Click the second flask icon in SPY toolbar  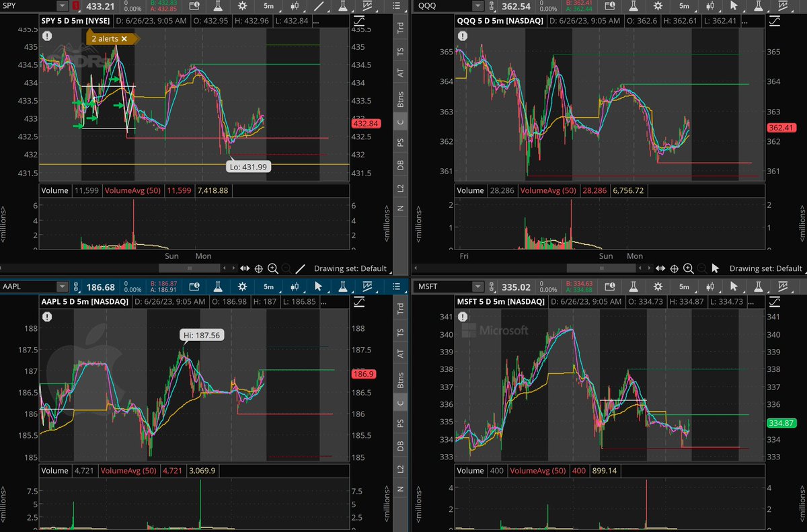(x=343, y=6)
